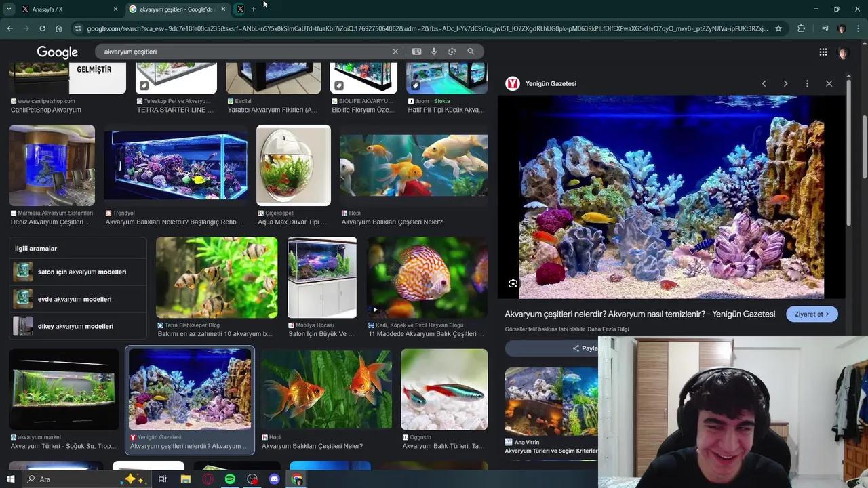The width and height of the screenshot is (868, 488).
Task: Open Google Lens image search icon
Action: coord(452,52)
